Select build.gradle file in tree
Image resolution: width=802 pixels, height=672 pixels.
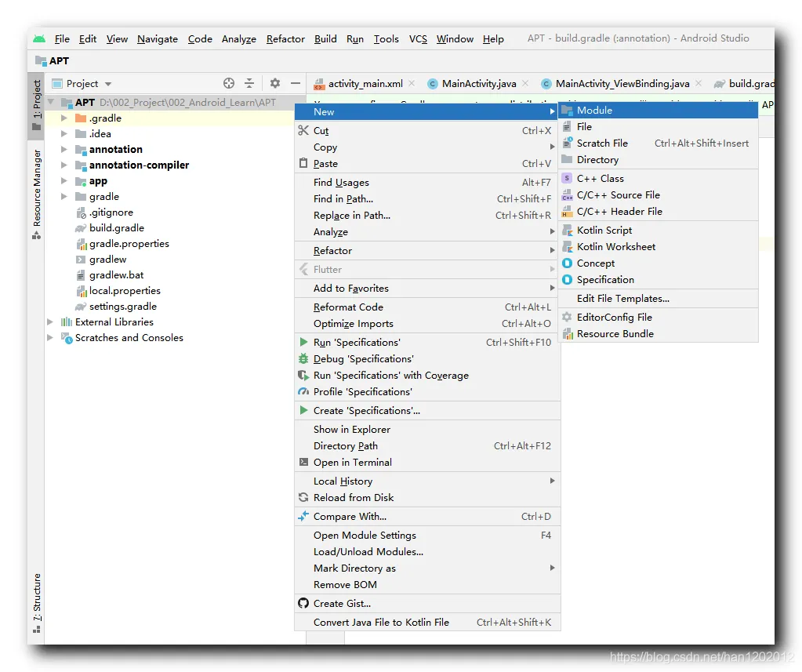coord(117,228)
